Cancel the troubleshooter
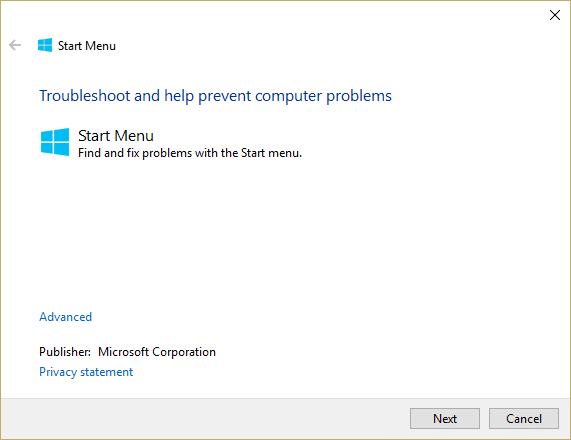Screen dimensions: 571x440 click(x=524, y=419)
